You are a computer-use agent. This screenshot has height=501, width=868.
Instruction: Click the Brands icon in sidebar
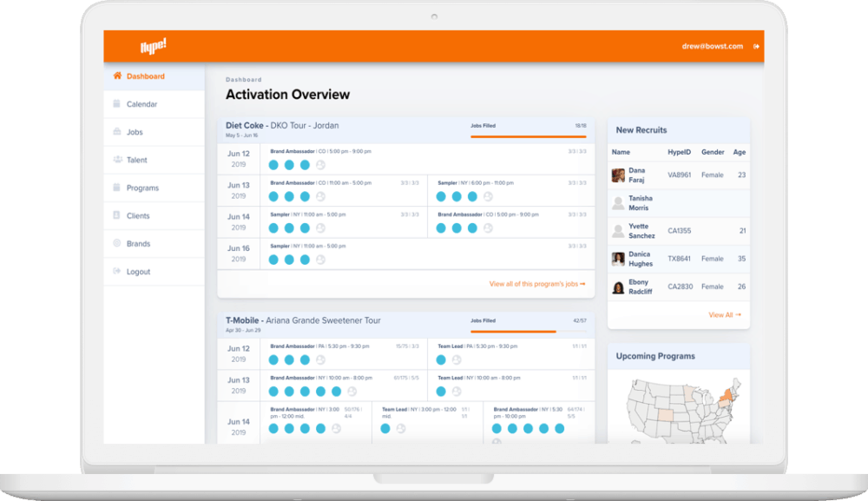(117, 243)
